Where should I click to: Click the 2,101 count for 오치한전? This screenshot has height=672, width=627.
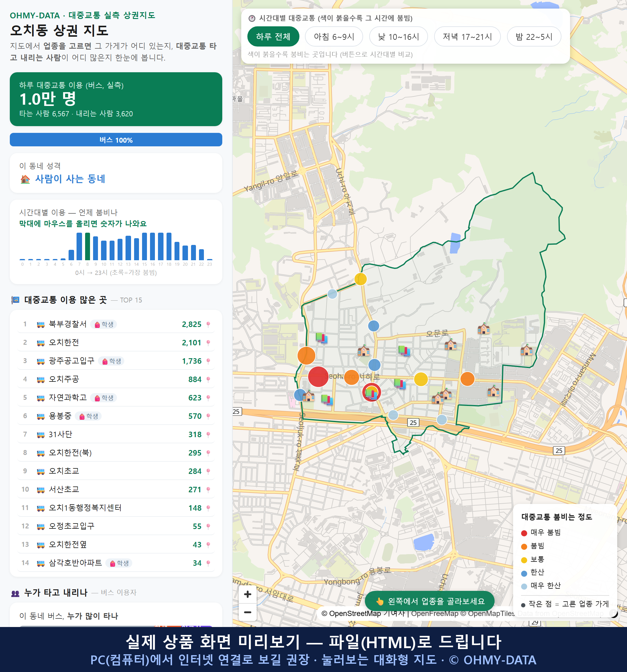(x=192, y=343)
